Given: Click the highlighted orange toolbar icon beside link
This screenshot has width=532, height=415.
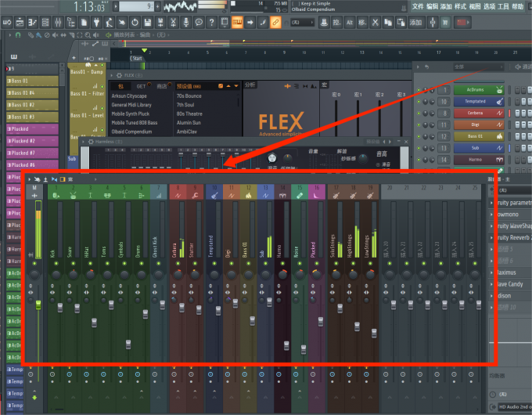Looking at the screenshot, I should pos(237,23).
